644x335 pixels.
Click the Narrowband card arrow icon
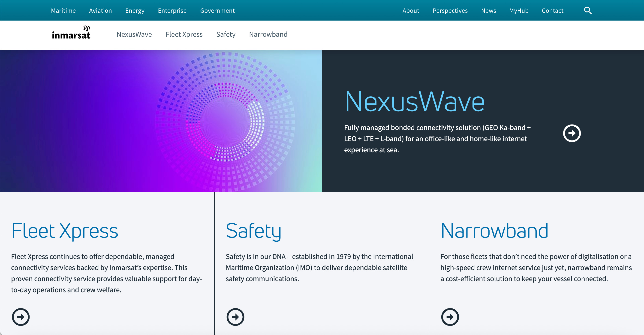(450, 317)
